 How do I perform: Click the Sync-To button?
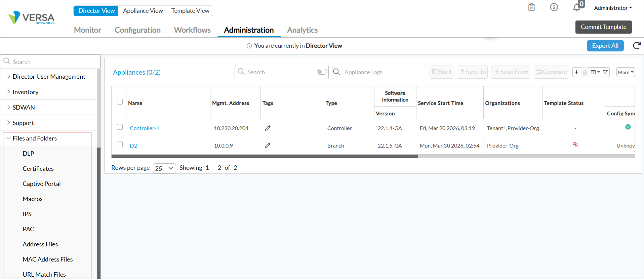click(472, 72)
